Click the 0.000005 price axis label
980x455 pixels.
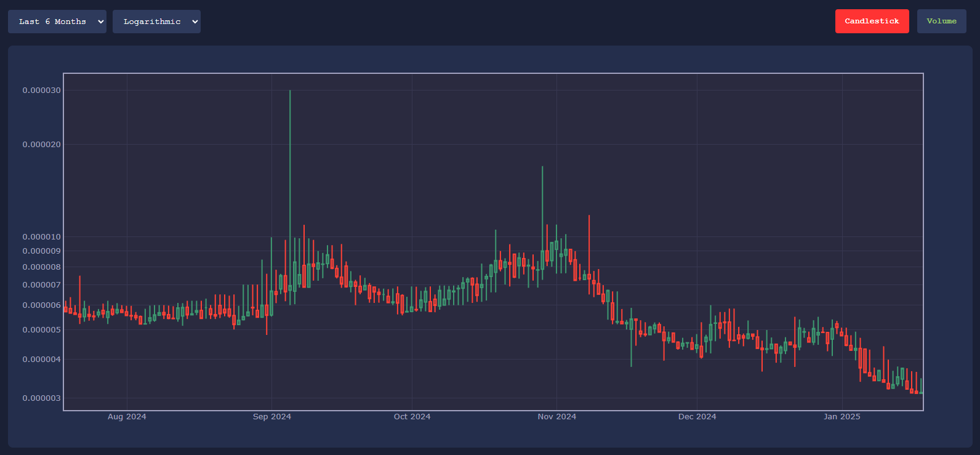point(42,330)
